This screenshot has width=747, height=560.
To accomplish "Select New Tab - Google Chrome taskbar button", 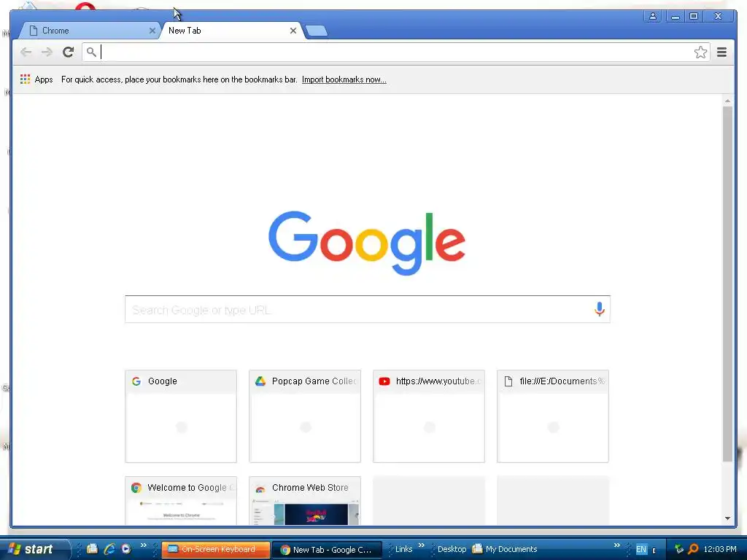I will pos(327,550).
